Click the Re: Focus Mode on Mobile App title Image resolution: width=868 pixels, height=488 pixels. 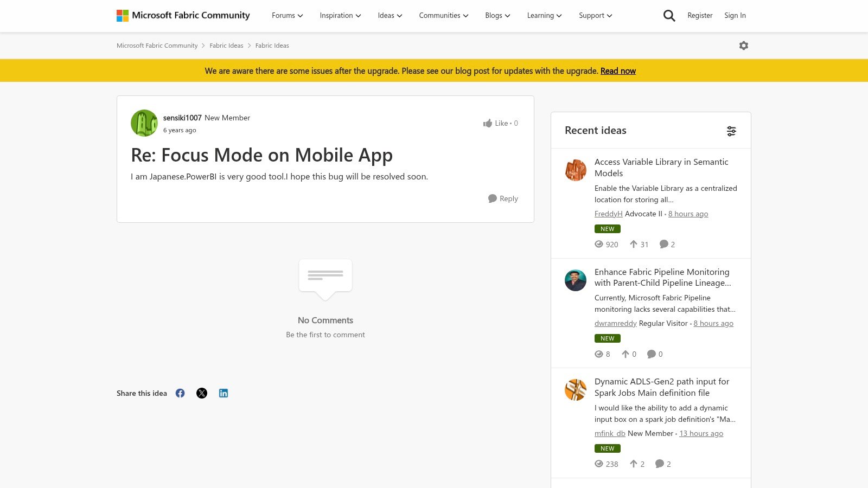pyautogui.click(x=261, y=155)
